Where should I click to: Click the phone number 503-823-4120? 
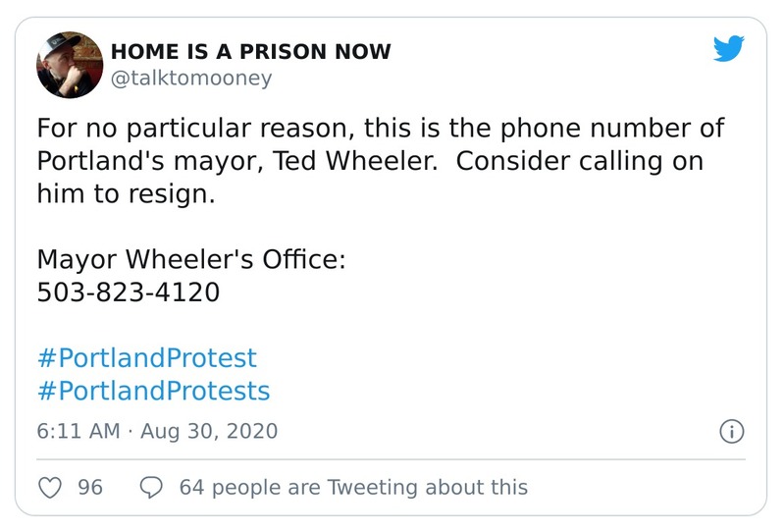tap(129, 292)
